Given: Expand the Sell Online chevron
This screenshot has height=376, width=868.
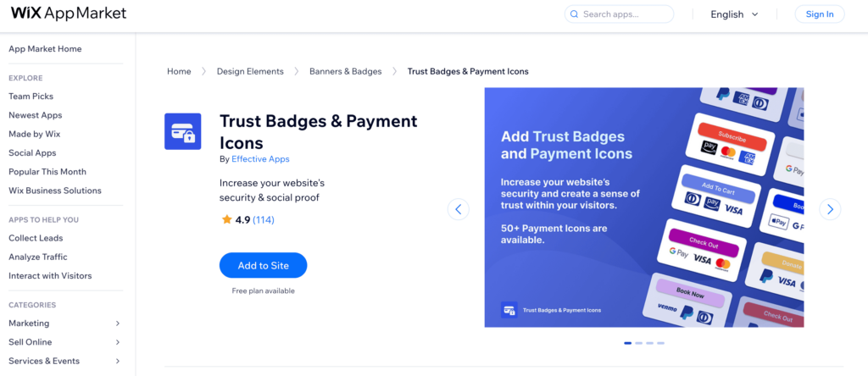Looking at the screenshot, I should point(117,342).
